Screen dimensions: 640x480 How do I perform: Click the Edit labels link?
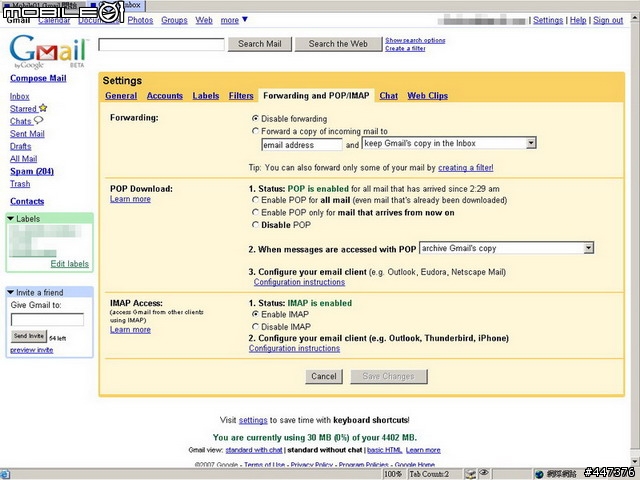(69, 264)
